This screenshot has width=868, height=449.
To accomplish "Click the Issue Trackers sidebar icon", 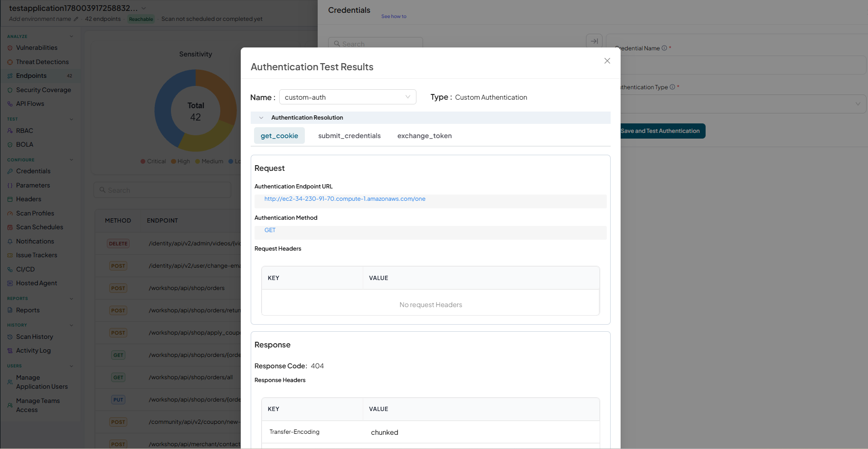I will click(10, 255).
